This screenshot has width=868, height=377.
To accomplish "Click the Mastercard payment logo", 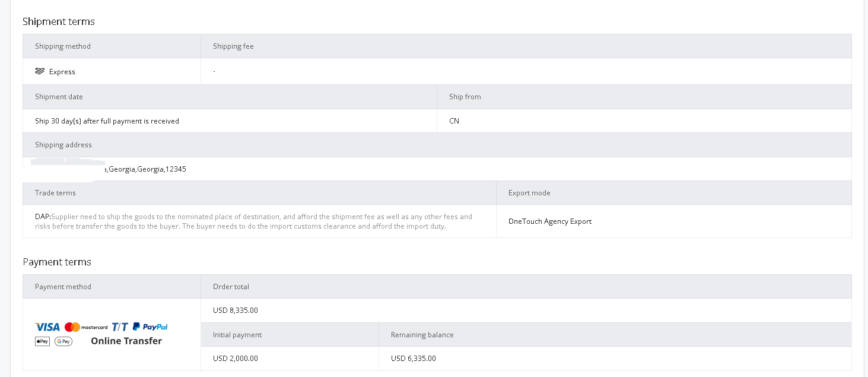I will (86, 327).
